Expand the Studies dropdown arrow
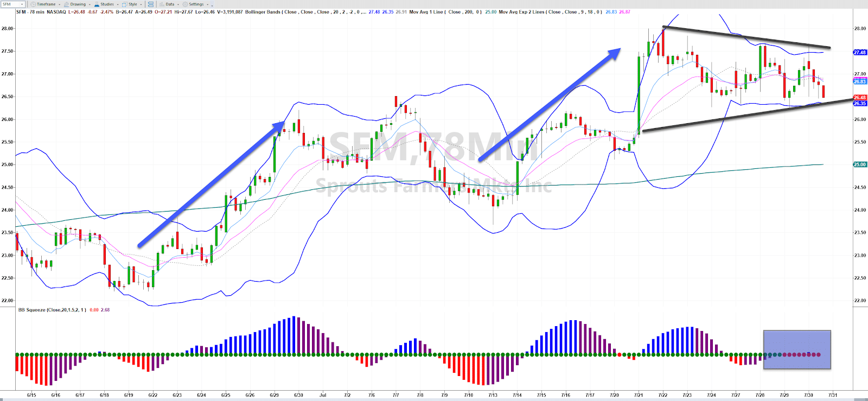868x401 pixels. 118,4
